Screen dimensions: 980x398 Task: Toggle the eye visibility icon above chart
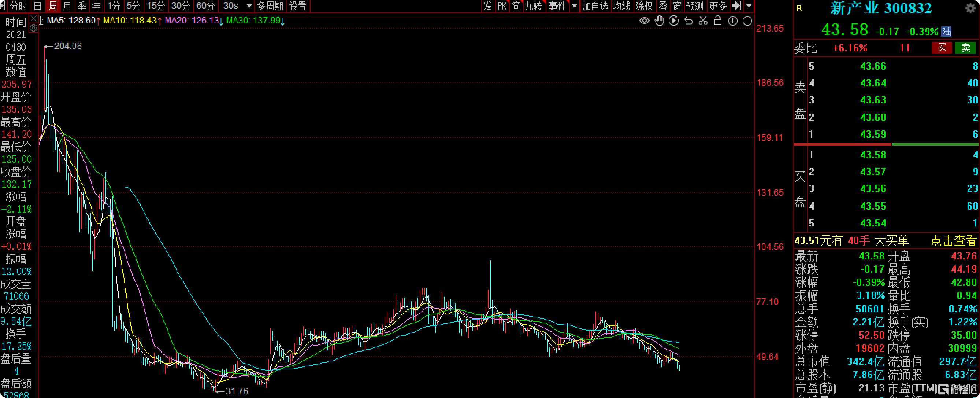point(644,21)
